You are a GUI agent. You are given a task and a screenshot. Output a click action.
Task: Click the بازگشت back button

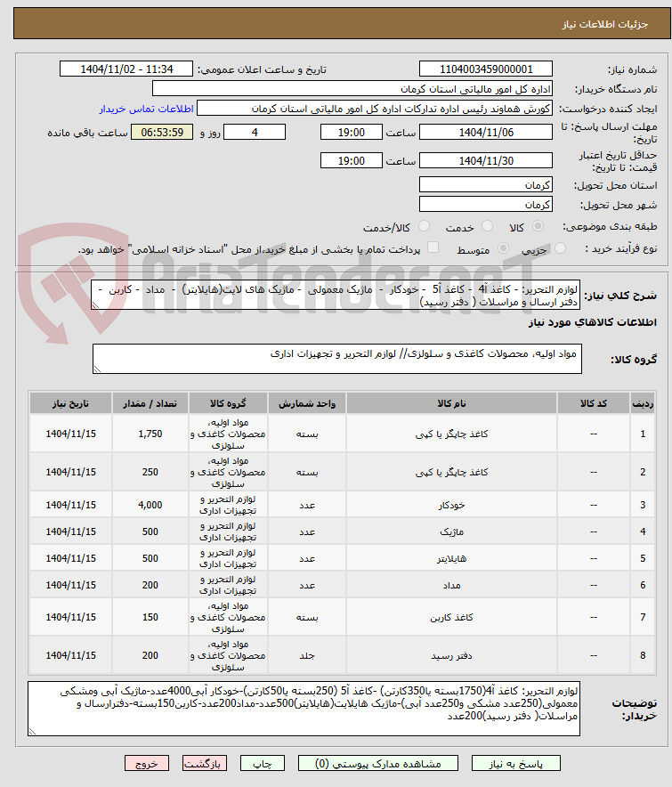[x=205, y=764]
